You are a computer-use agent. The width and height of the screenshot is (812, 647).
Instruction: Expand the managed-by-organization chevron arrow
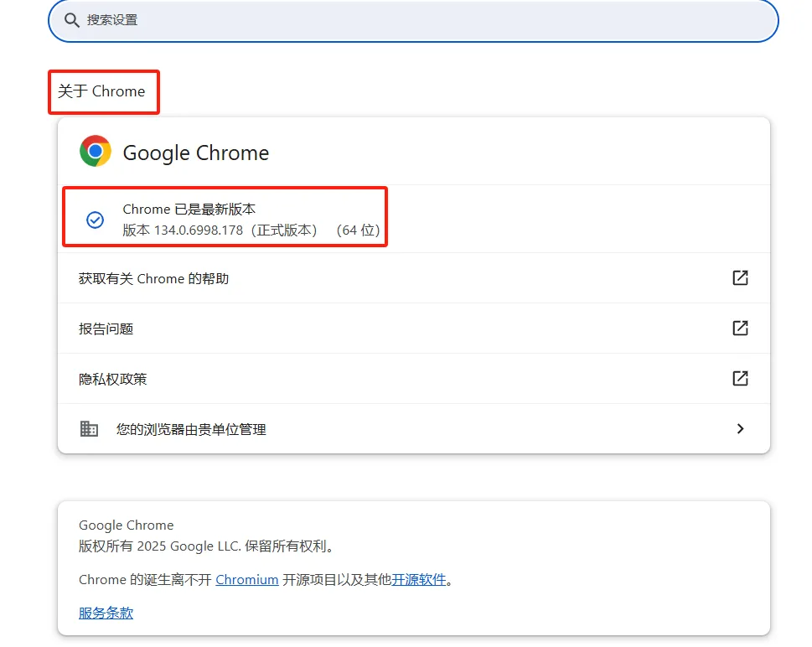point(740,428)
